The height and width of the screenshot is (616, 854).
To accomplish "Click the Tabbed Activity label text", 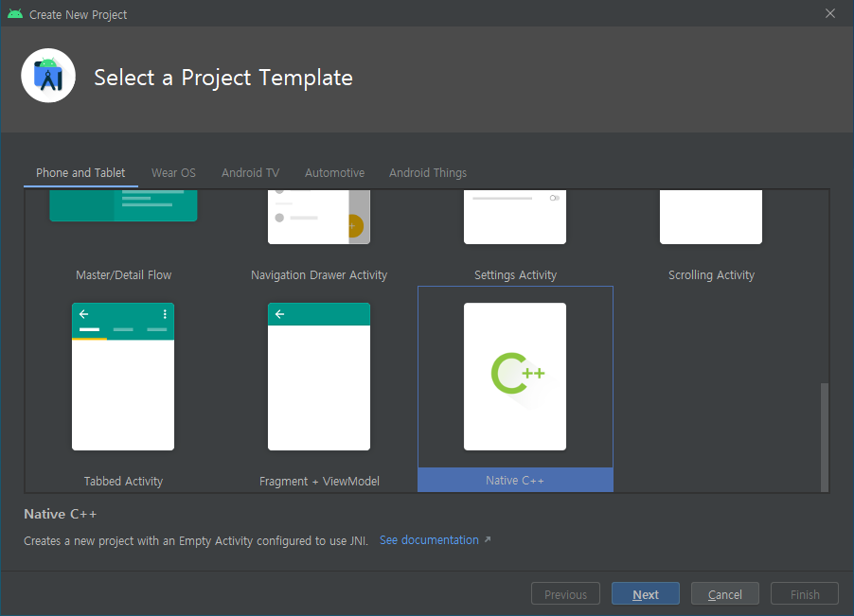I will (123, 481).
